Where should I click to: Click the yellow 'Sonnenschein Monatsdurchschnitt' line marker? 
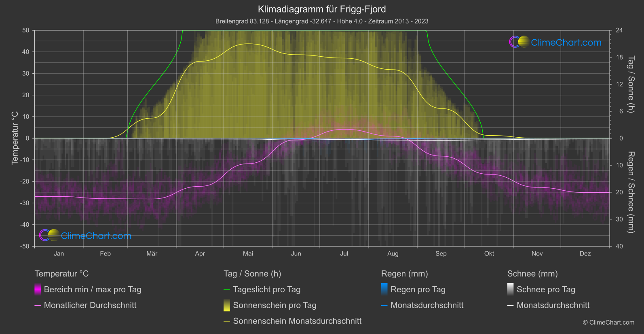(x=227, y=321)
